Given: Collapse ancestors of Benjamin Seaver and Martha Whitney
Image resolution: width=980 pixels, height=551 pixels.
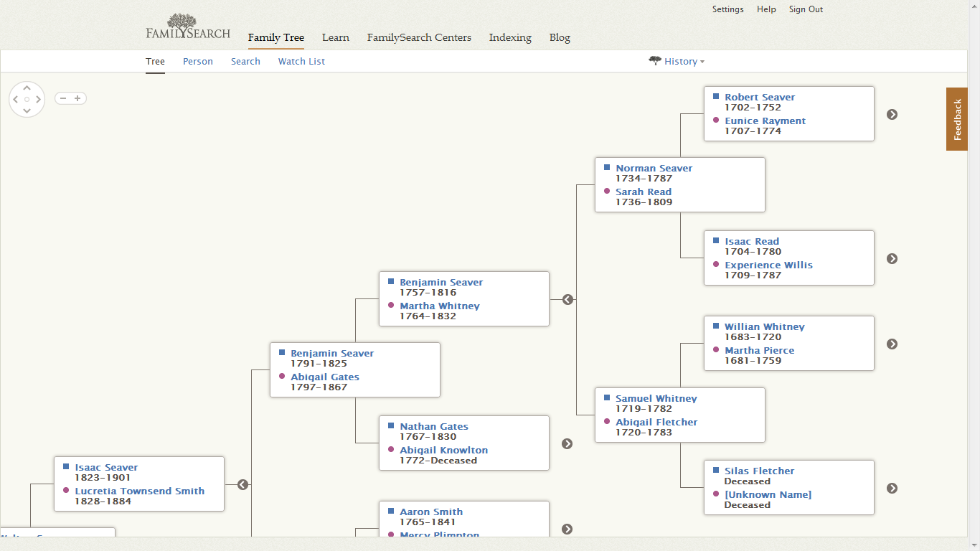Looking at the screenshot, I should (x=567, y=299).
